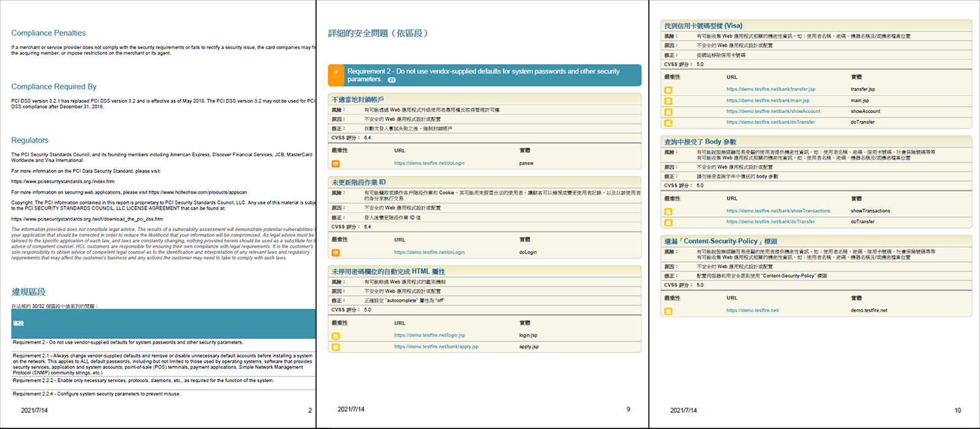Click the Requirement 2 blue banner title
This screenshot has width=980, height=429.
point(483,75)
